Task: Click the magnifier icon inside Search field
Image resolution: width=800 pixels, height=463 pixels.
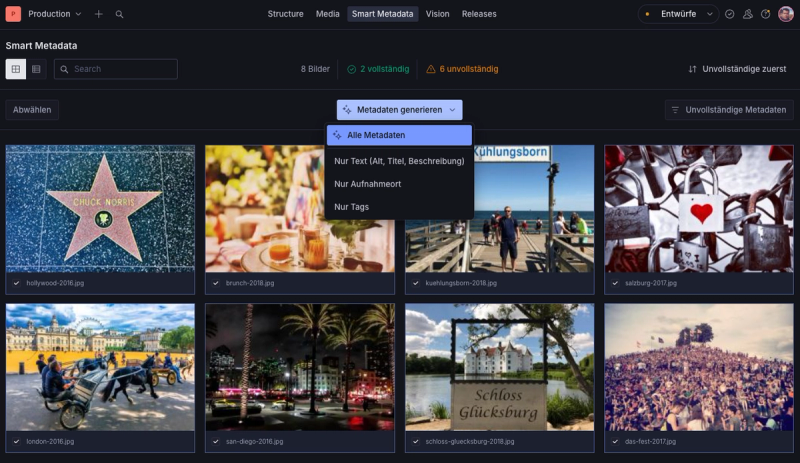Action: [x=64, y=69]
